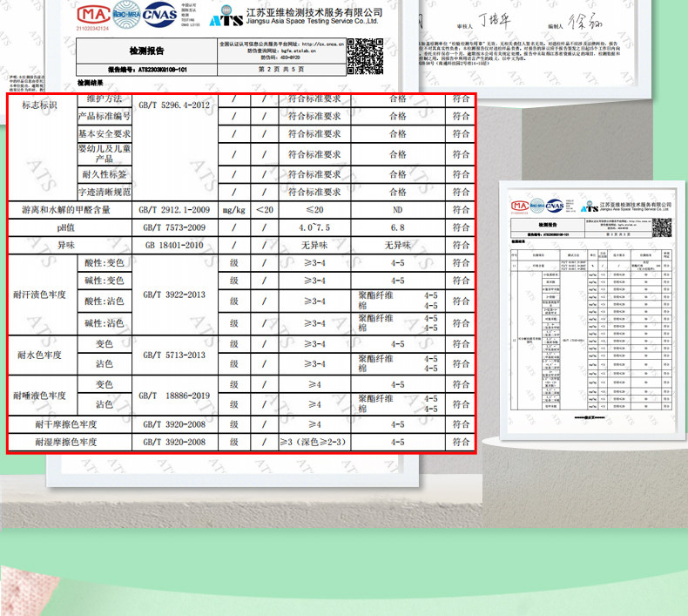Click the '<20' detection limit cell
The width and height of the screenshot is (688, 616).
coord(265,210)
